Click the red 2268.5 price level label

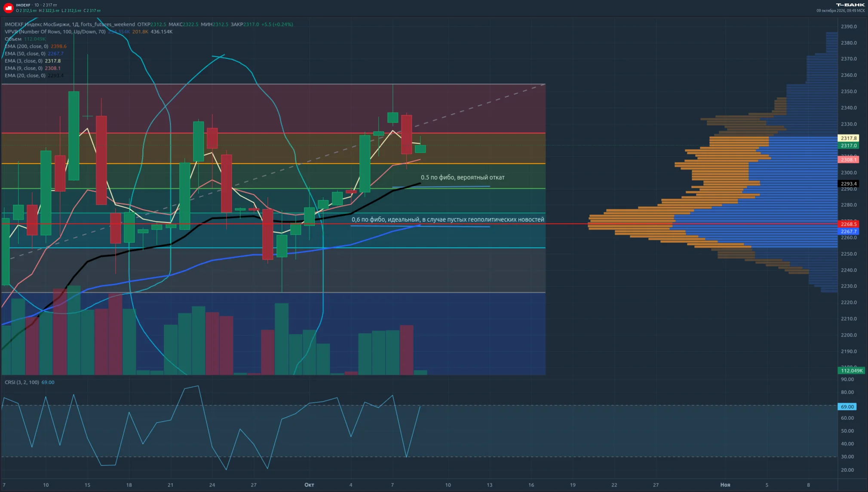[x=848, y=224]
